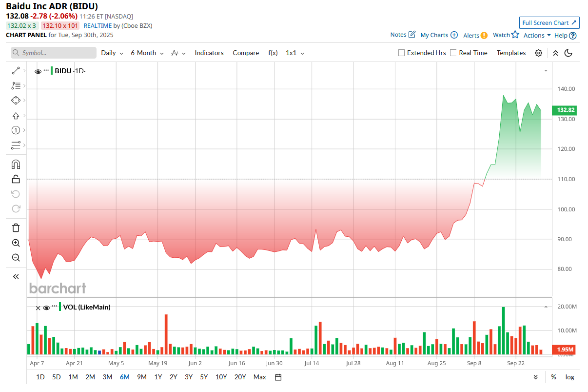
Task: Click the lock drawings icon
Action: [16, 179]
